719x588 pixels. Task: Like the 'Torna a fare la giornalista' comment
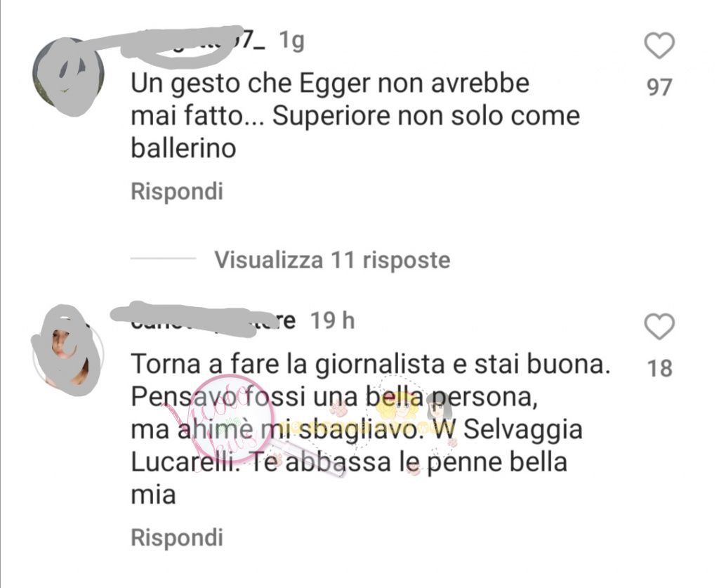point(659,326)
